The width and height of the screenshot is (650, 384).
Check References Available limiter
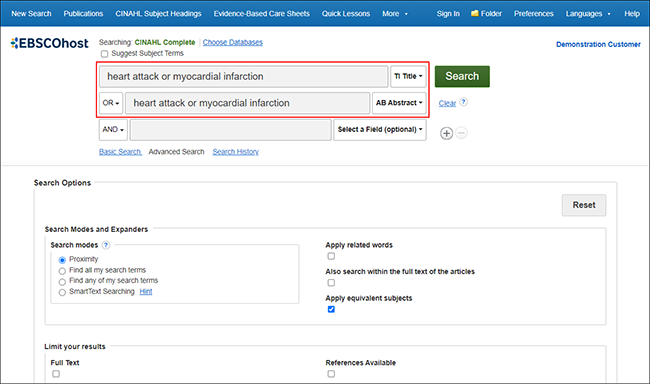(331, 374)
